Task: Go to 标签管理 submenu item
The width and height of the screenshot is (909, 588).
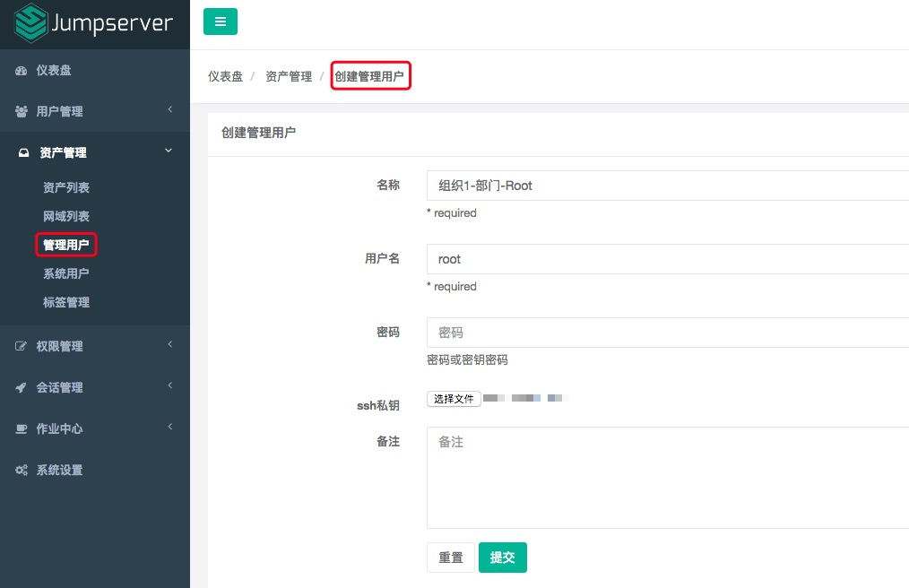Action: pyautogui.click(x=66, y=302)
